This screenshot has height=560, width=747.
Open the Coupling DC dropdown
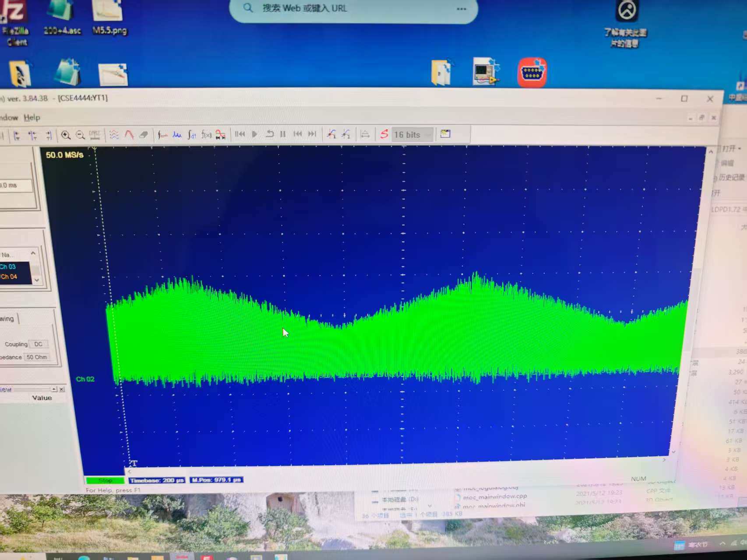coord(39,344)
